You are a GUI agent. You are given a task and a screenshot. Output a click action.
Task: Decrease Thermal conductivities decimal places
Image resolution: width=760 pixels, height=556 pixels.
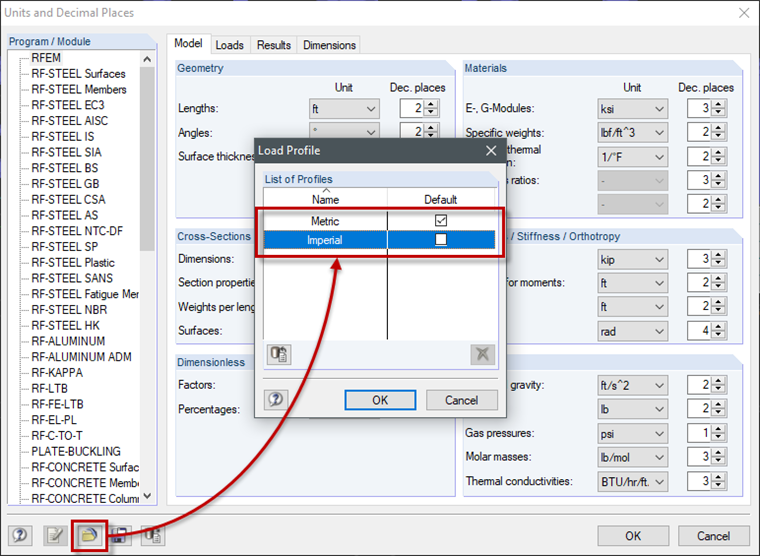coord(719,486)
